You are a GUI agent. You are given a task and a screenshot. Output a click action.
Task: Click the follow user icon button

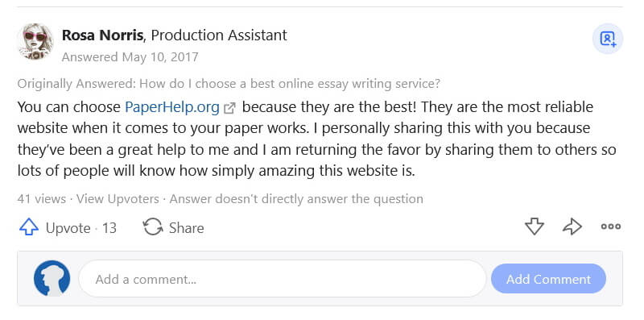(x=608, y=39)
